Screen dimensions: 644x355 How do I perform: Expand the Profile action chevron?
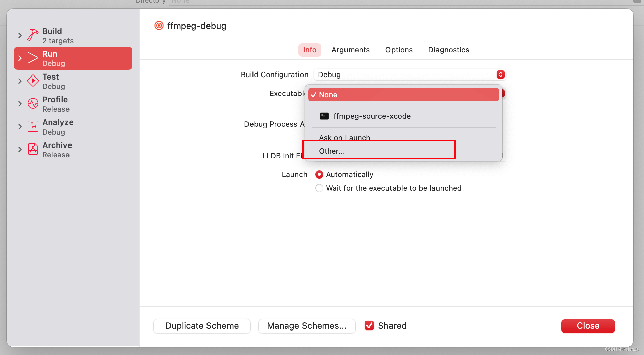pos(20,104)
